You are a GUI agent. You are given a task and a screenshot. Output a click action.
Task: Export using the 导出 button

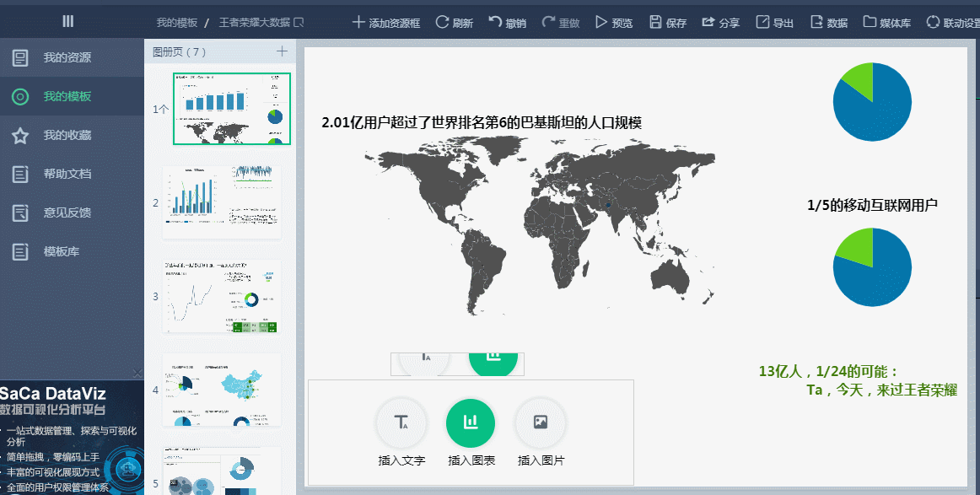click(774, 23)
